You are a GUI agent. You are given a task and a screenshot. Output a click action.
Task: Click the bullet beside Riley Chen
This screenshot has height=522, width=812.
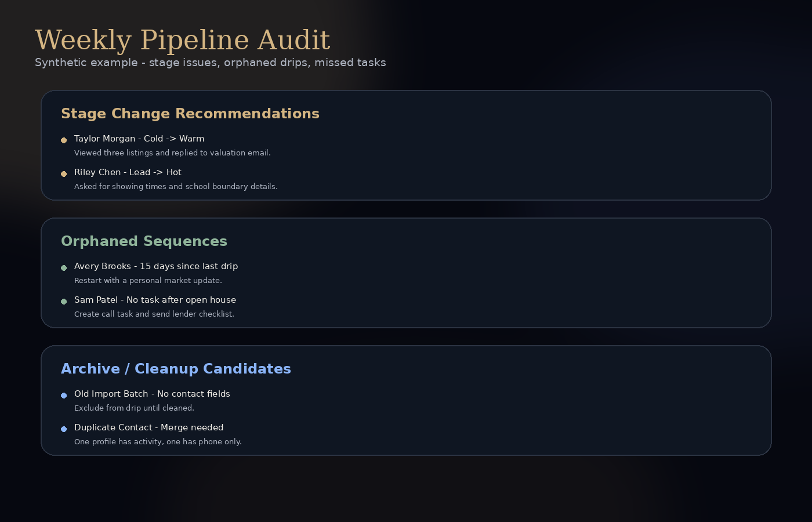point(64,174)
